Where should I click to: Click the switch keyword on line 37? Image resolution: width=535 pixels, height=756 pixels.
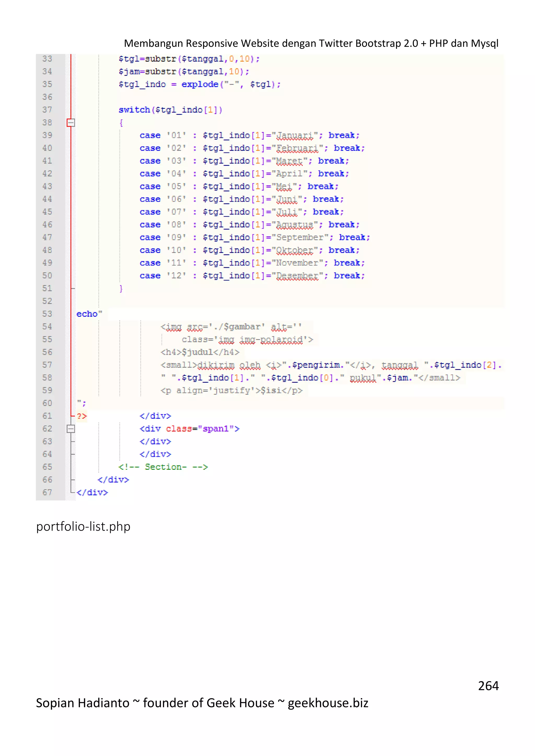click(x=135, y=110)
